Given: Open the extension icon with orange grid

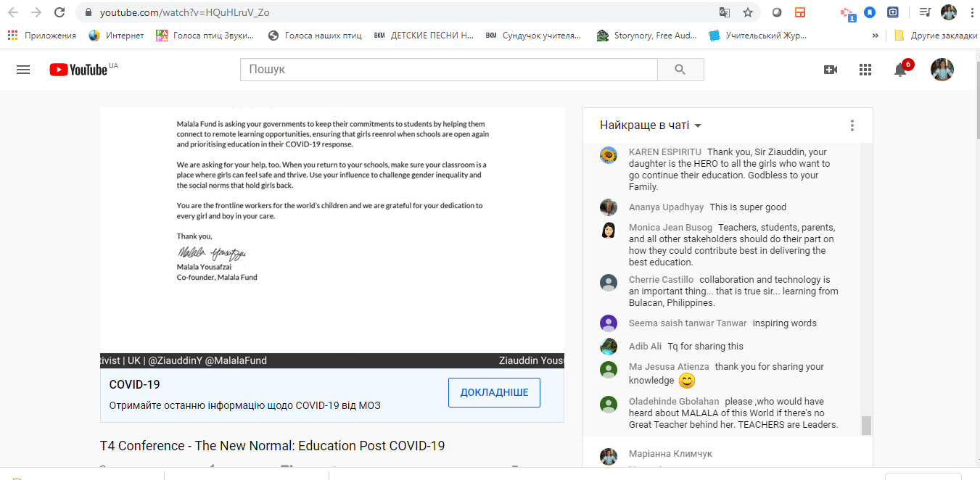Looking at the screenshot, I should pyautogui.click(x=799, y=12).
